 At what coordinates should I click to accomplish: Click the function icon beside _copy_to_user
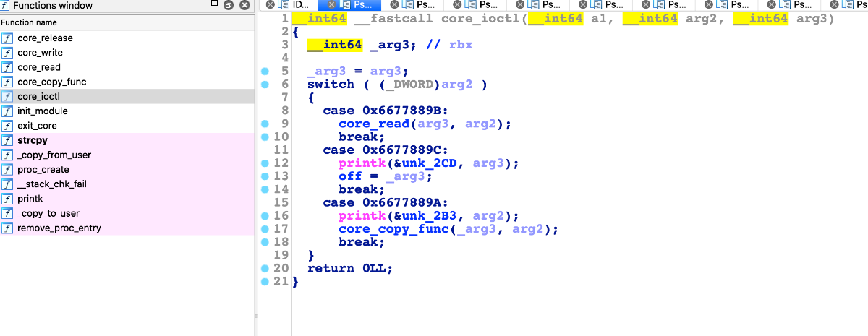(7, 214)
